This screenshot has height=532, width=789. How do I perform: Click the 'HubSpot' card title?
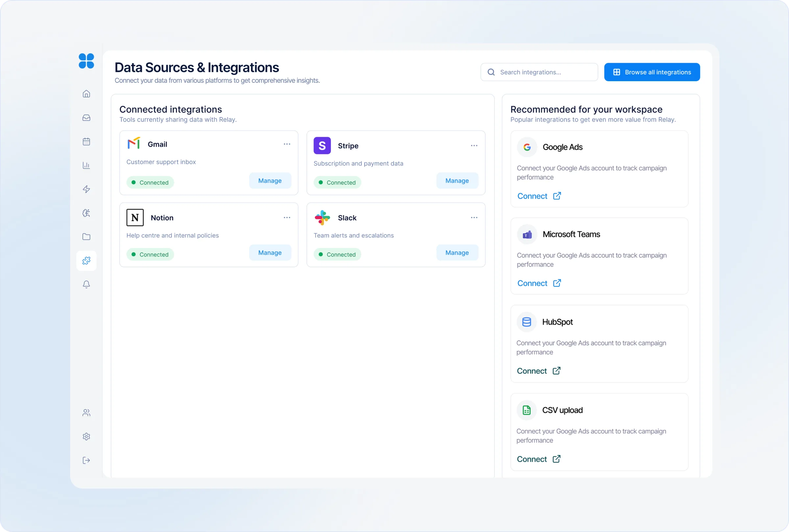pos(557,322)
